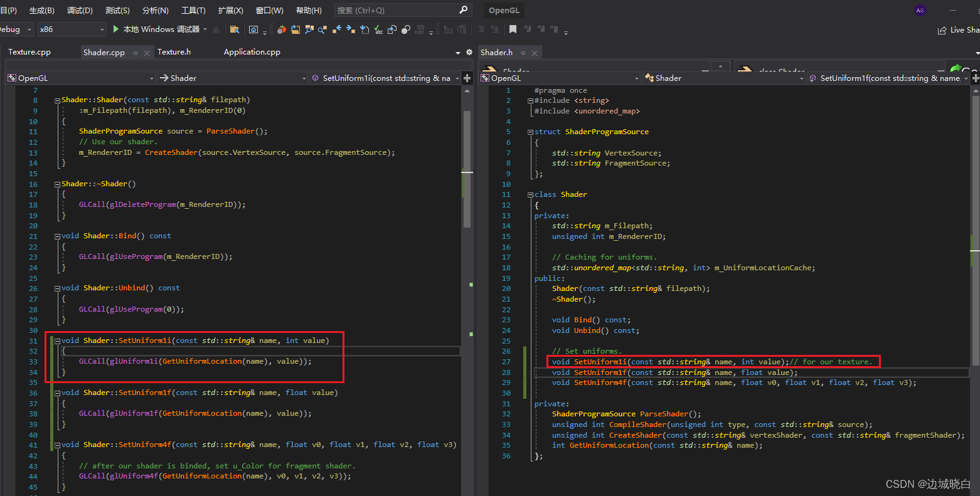Click the AG user account avatar
The height and width of the screenshot is (496, 980).
pyautogui.click(x=920, y=10)
